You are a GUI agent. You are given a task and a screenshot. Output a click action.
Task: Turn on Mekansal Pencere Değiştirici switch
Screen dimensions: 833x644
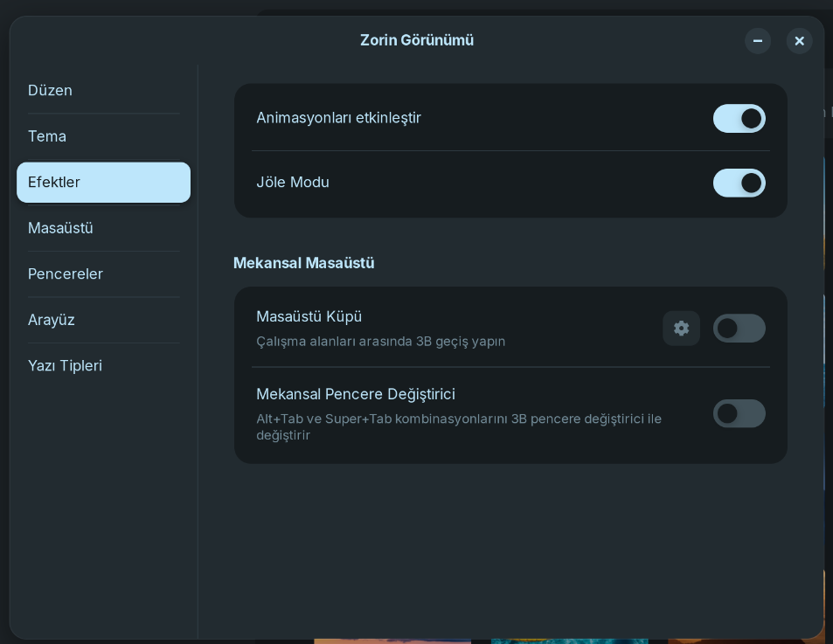[739, 413]
